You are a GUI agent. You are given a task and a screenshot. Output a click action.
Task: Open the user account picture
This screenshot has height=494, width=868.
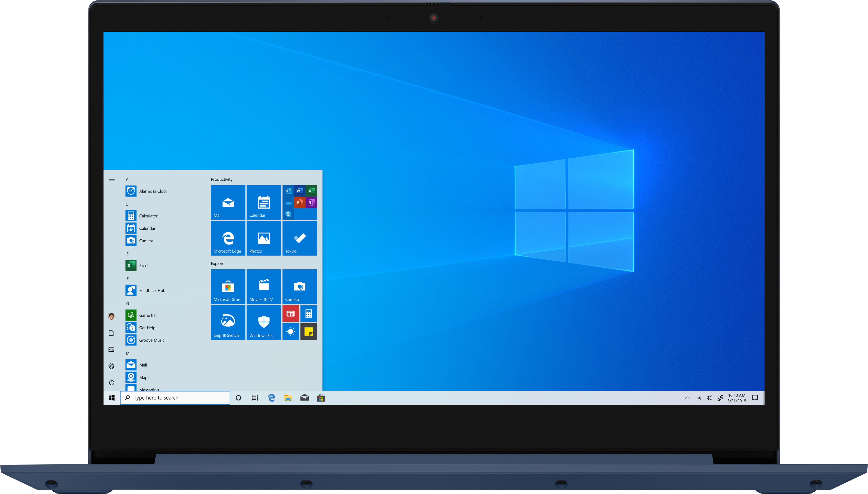coord(111,316)
